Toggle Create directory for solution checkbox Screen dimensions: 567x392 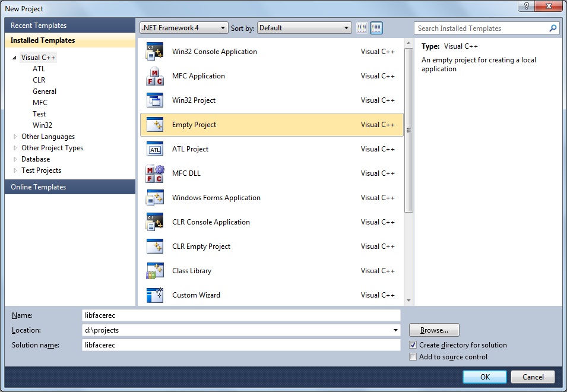point(413,345)
